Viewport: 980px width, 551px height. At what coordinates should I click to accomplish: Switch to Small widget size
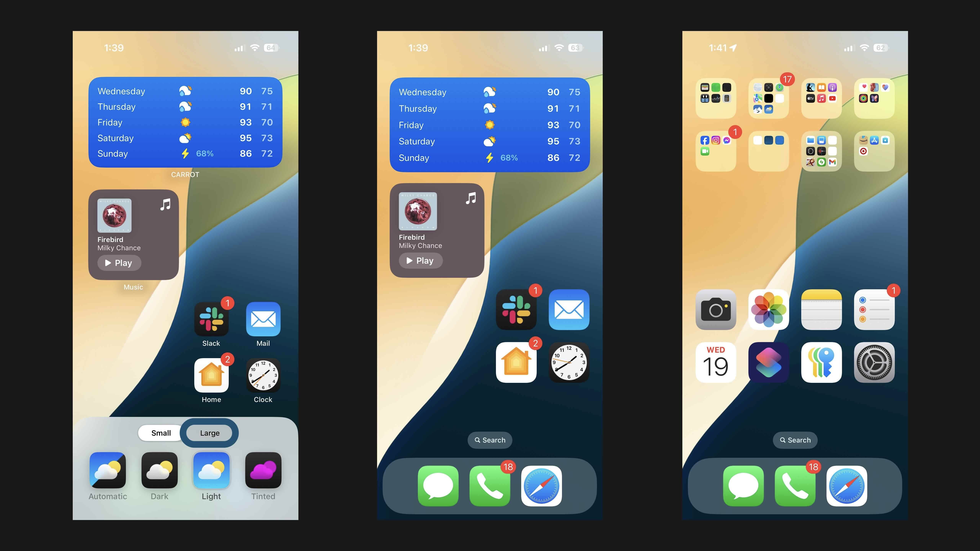point(160,433)
